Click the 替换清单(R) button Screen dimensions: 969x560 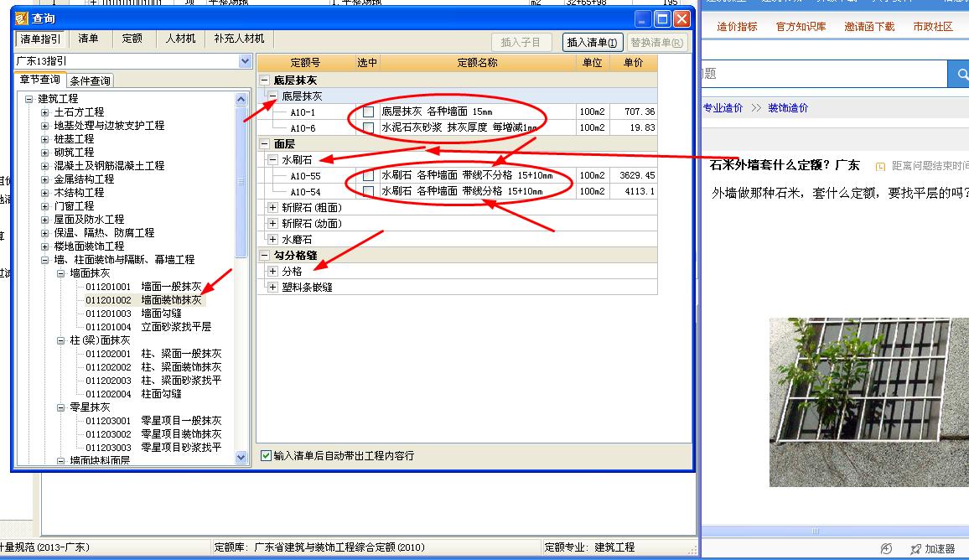[657, 43]
